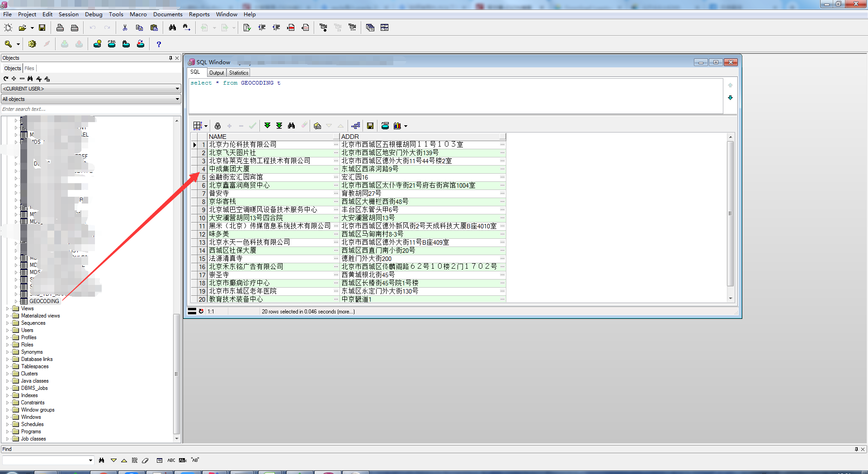Click the ADDR column header
The height and width of the screenshot is (474, 868).
422,137
